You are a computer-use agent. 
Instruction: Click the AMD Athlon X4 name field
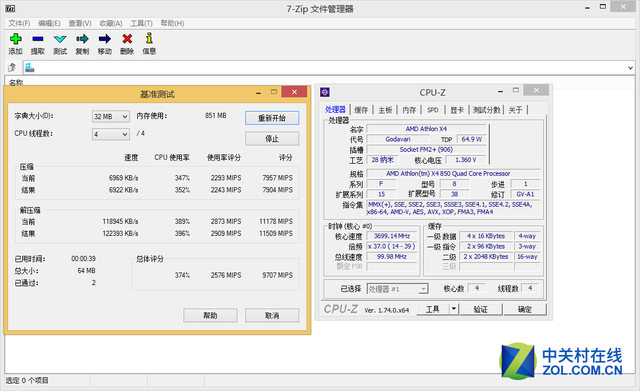coord(427,129)
